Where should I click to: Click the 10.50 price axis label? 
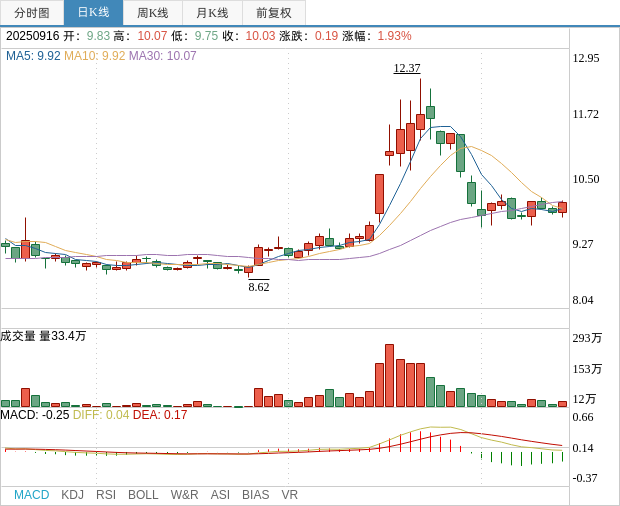point(586,179)
